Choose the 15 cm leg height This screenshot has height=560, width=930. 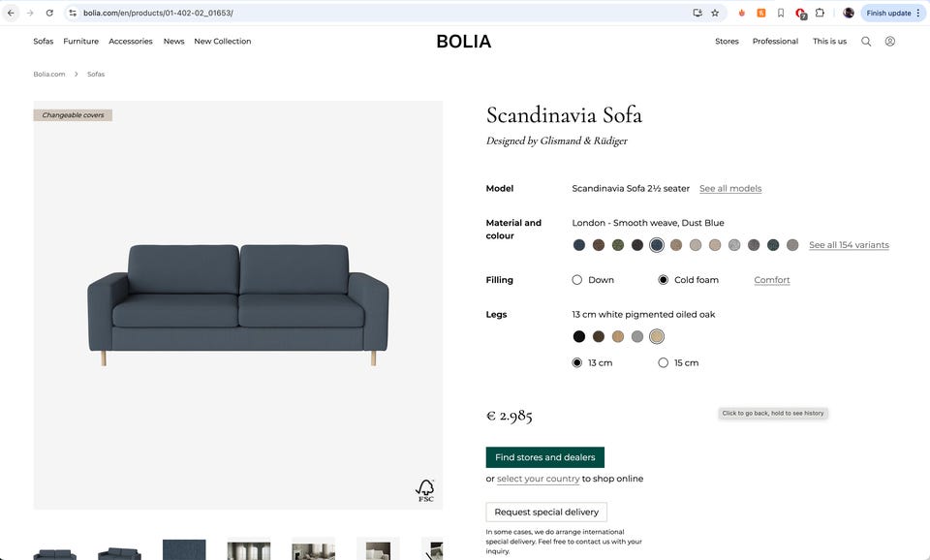(x=664, y=363)
